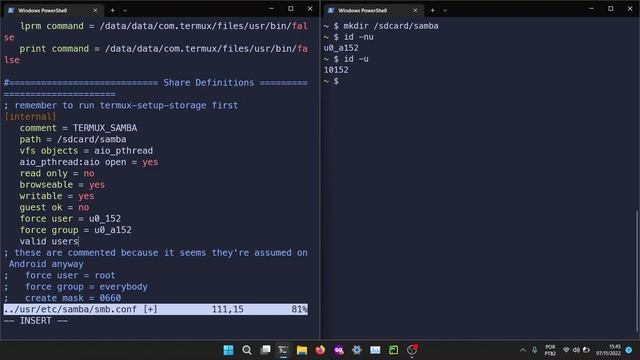Maximize the left terminal window

click(291, 9)
